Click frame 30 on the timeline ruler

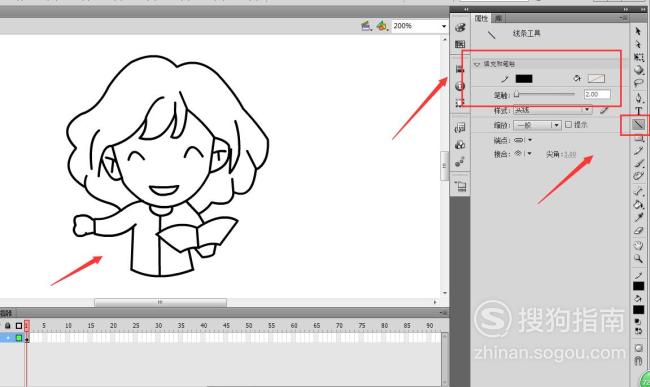coord(158,326)
